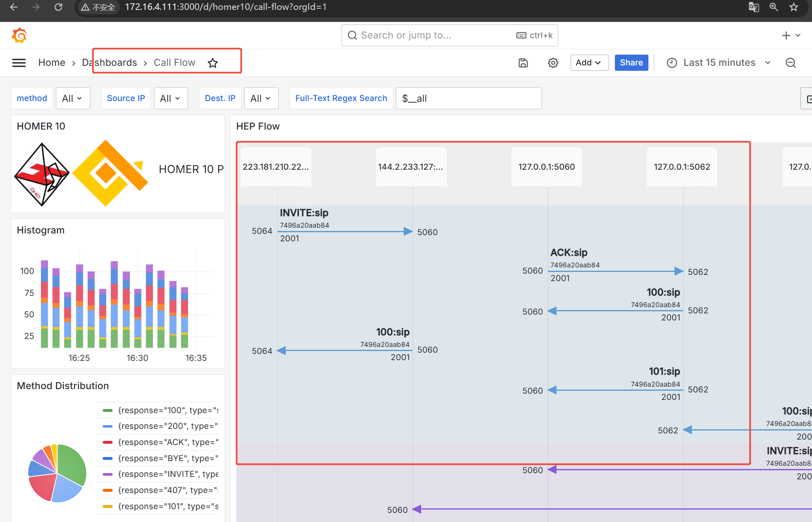Expand the chevron next to plus icon
Image resolution: width=812 pixels, height=522 pixels.
pos(798,36)
